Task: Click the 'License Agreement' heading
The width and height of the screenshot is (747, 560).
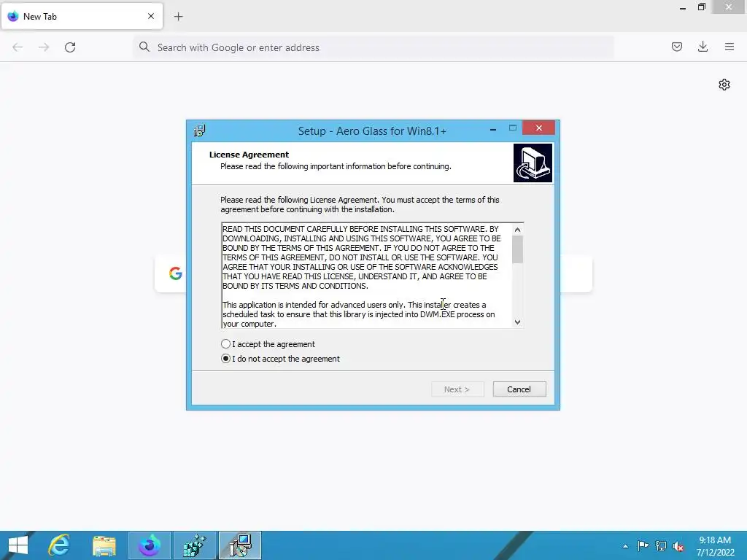Action: [x=249, y=155]
